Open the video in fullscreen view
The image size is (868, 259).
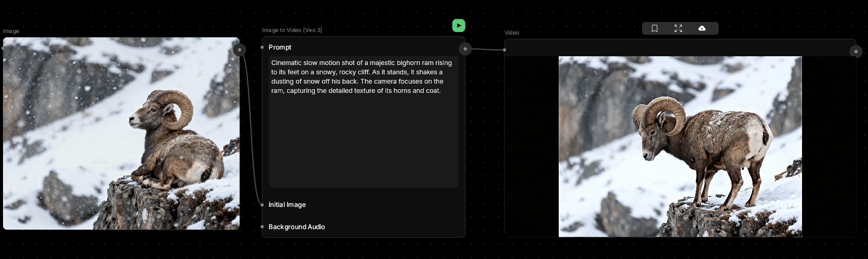678,28
